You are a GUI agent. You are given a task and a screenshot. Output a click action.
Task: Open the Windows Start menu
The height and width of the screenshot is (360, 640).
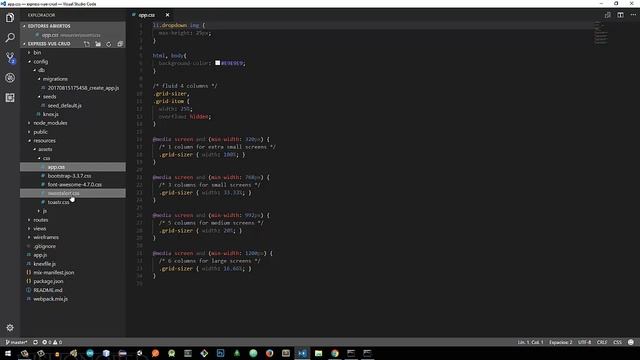click(8, 353)
